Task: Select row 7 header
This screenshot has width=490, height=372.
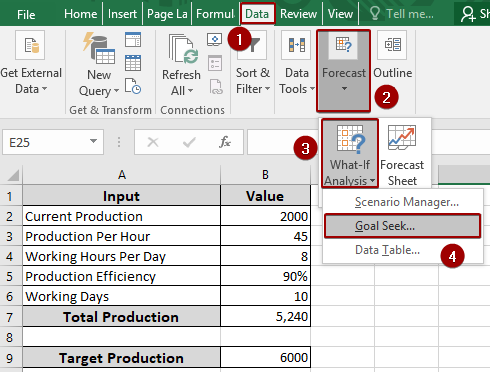Action: click(x=10, y=316)
